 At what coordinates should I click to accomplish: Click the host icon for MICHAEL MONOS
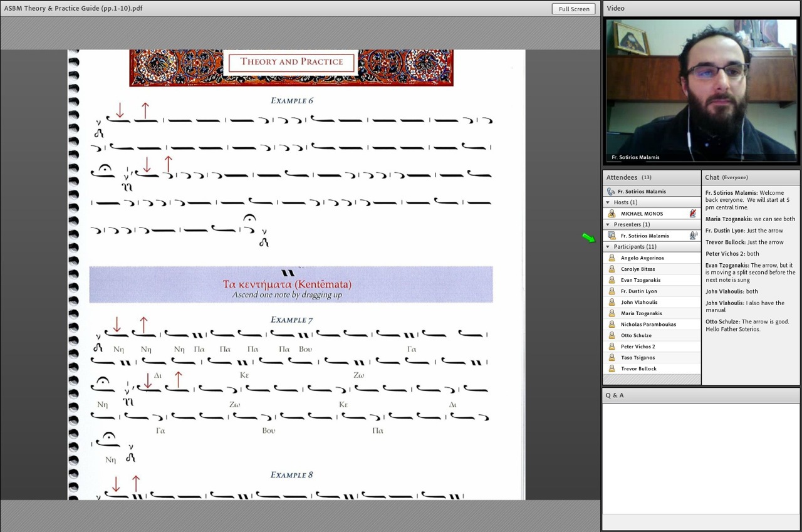pyautogui.click(x=612, y=214)
